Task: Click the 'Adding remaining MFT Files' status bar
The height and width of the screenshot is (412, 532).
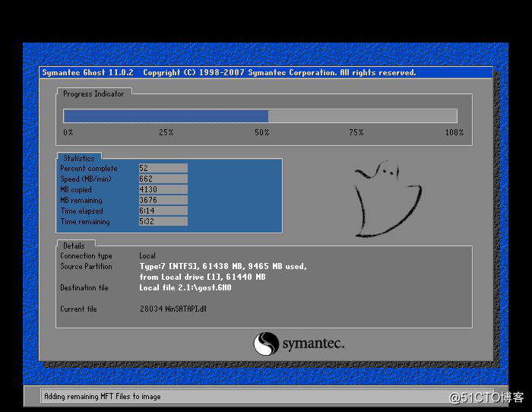Action: coord(267,396)
